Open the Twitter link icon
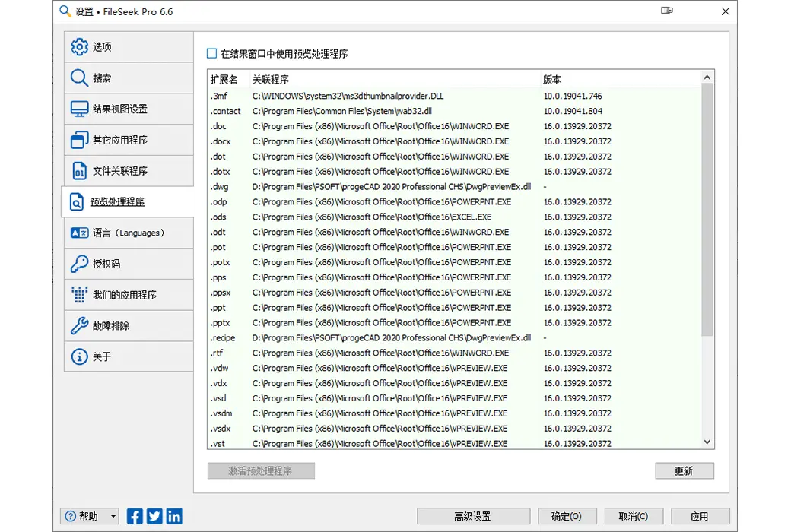 [154, 516]
